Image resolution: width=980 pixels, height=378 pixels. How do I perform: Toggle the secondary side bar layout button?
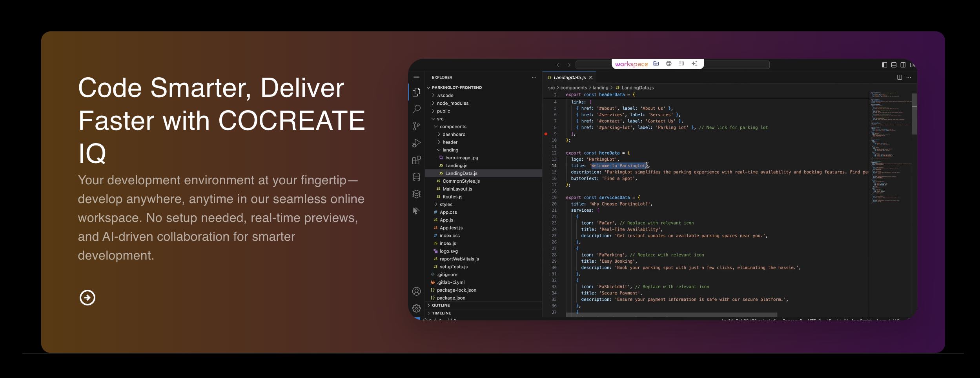[x=903, y=65]
